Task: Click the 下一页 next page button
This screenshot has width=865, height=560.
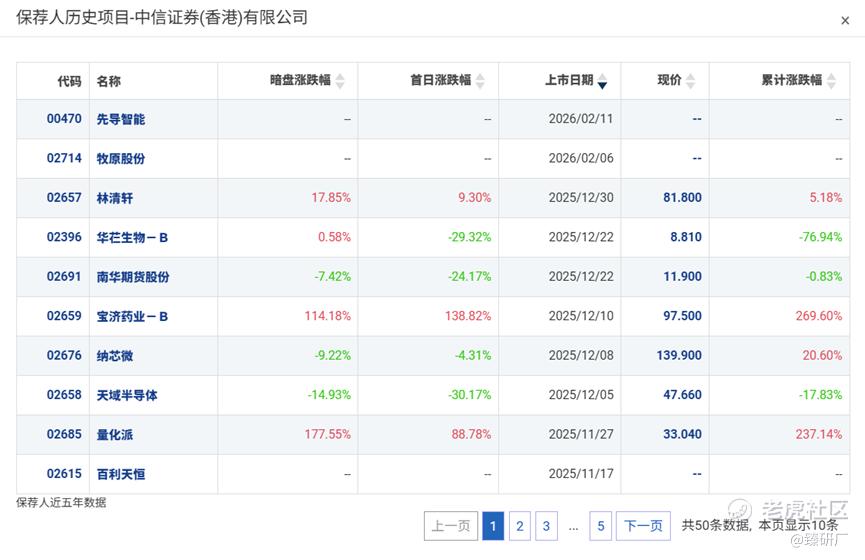Action: coord(643,526)
